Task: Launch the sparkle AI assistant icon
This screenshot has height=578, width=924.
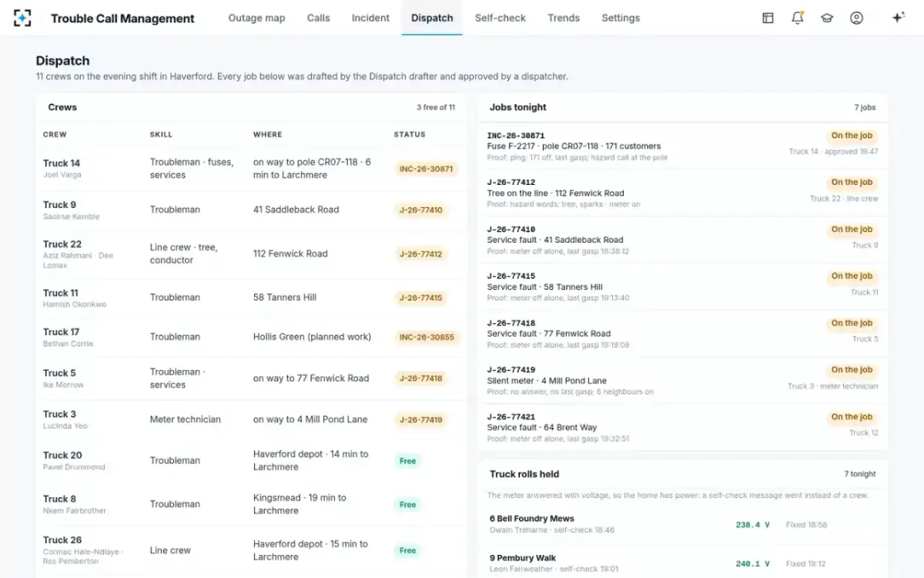Action: 898,18
